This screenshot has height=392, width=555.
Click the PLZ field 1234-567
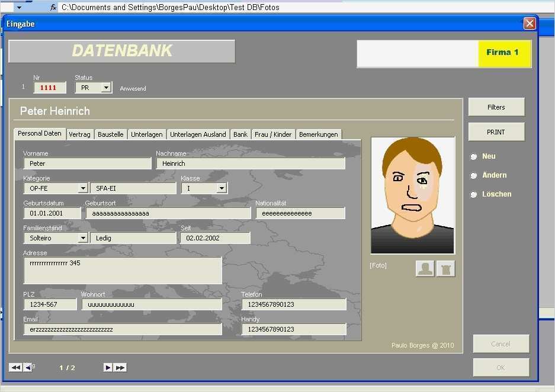point(50,304)
